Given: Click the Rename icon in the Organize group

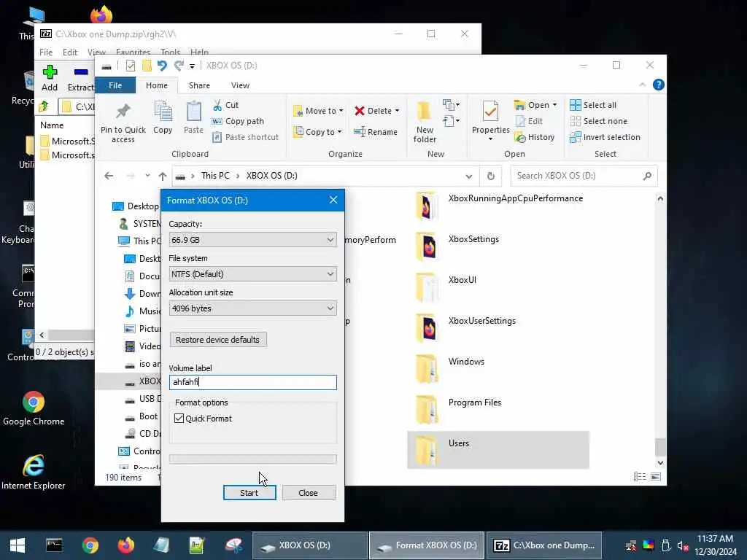Looking at the screenshot, I should tap(359, 132).
